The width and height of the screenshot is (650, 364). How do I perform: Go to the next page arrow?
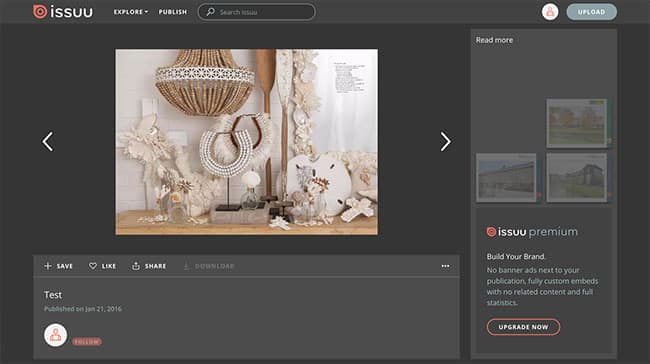coord(445,142)
